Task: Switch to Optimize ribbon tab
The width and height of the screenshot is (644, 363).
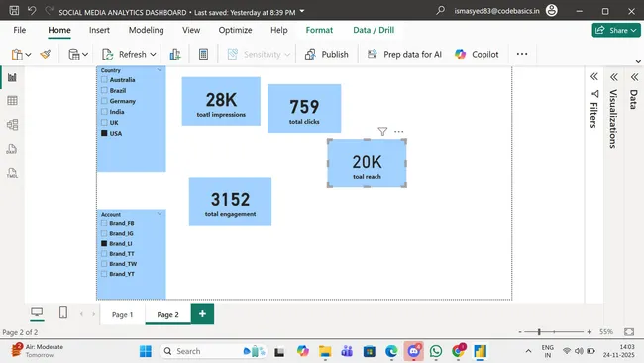Action: (x=235, y=30)
